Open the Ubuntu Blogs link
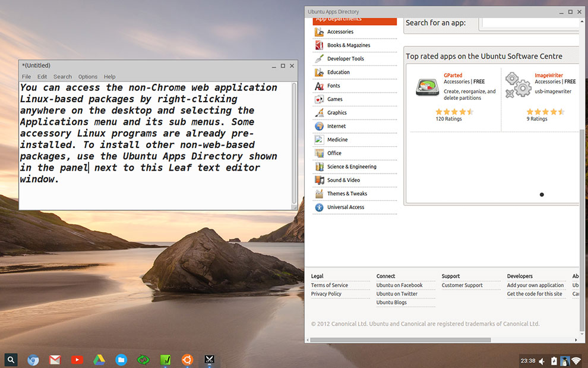The image size is (588, 368). click(391, 303)
